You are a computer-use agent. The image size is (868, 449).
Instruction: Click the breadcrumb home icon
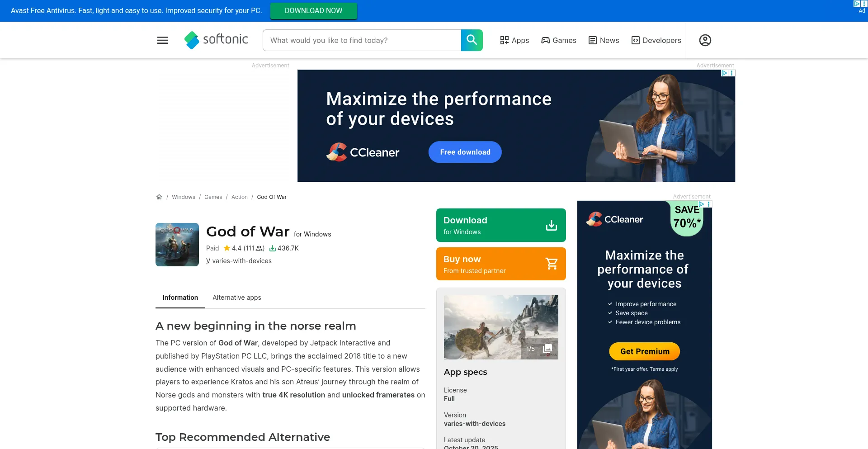click(159, 197)
